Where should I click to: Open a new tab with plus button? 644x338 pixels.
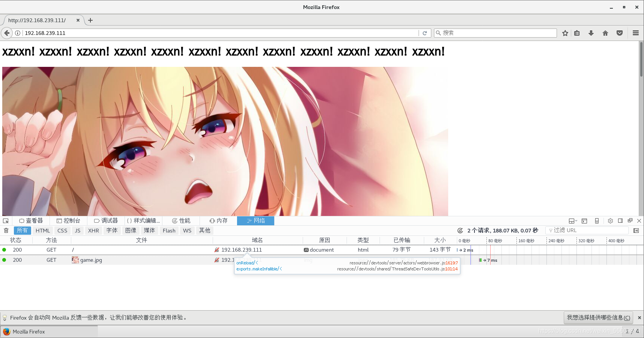click(90, 20)
